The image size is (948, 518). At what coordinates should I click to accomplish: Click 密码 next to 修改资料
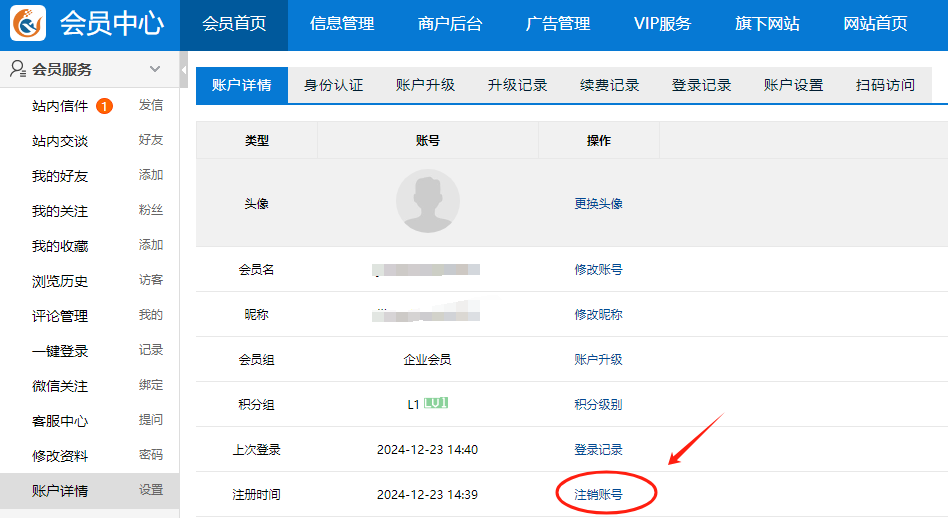(151, 455)
